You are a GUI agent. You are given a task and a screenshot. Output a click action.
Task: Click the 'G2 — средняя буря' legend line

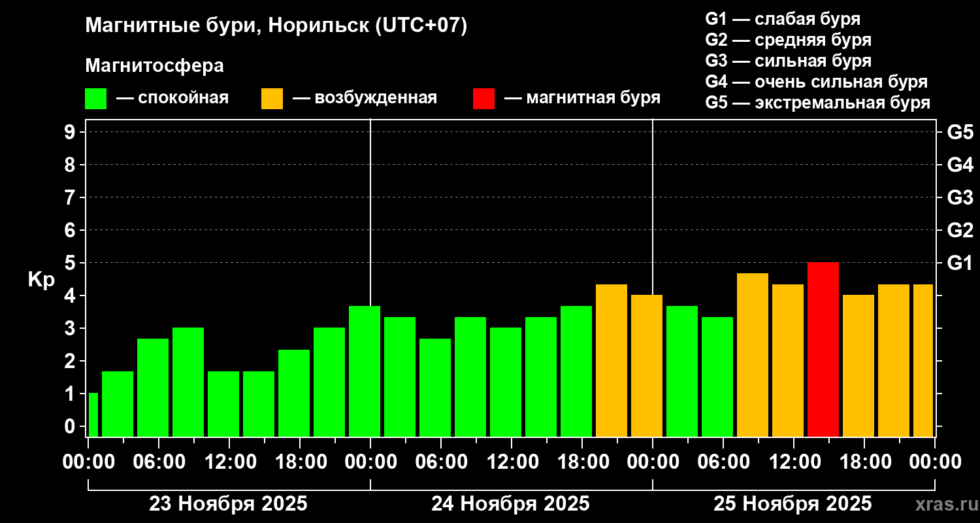pos(788,40)
